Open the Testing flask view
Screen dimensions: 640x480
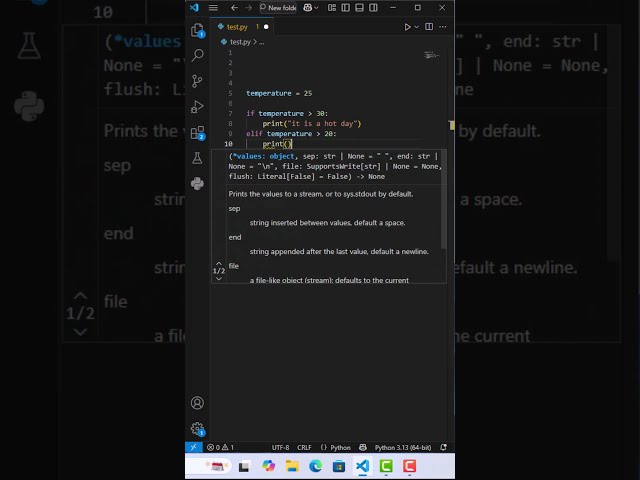click(198, 158)
